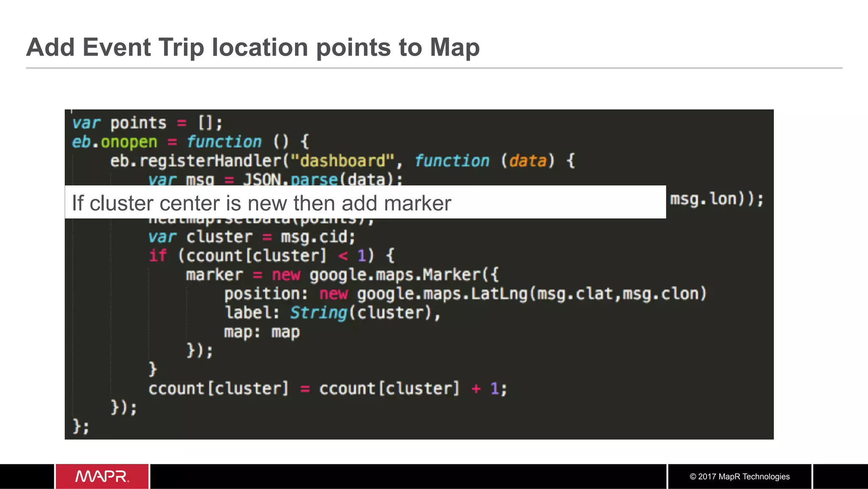
Task: Click the 'map: map' code line
Action: 262,332
